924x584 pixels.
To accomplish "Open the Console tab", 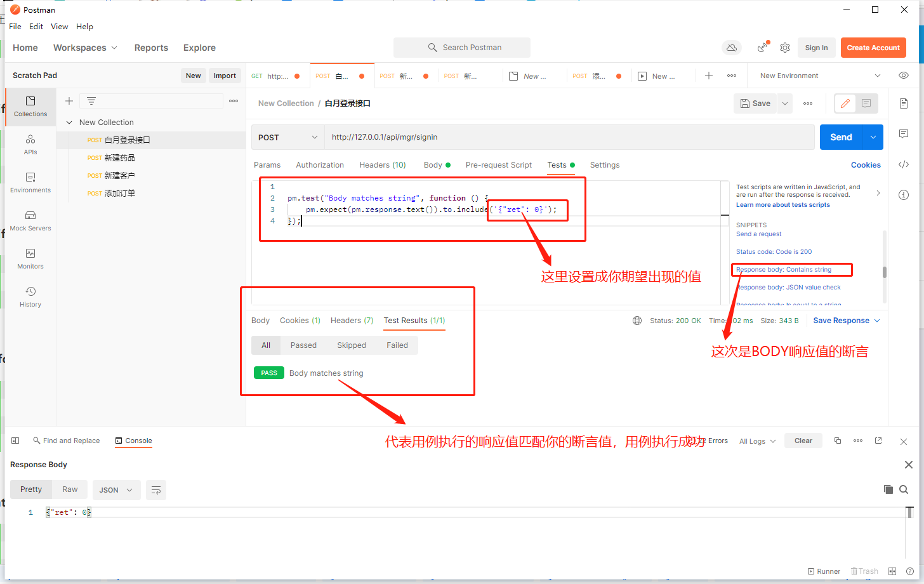I will pos(133,441).
